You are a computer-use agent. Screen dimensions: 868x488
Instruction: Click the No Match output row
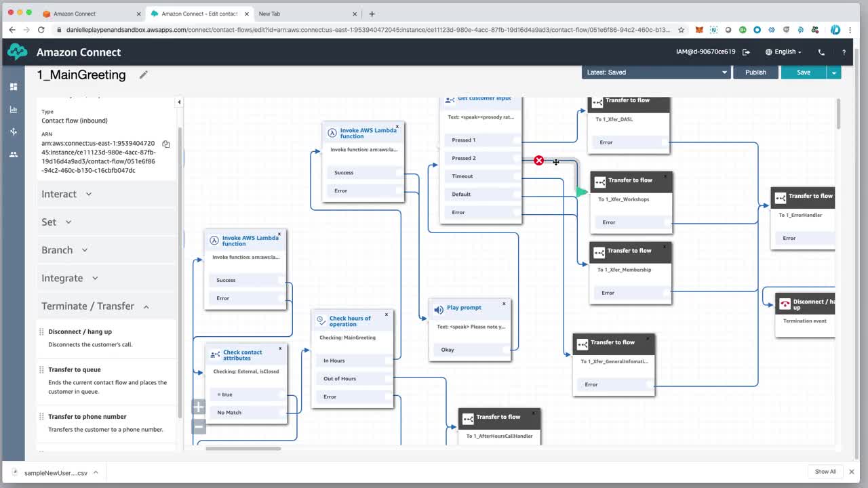point(245,412)
